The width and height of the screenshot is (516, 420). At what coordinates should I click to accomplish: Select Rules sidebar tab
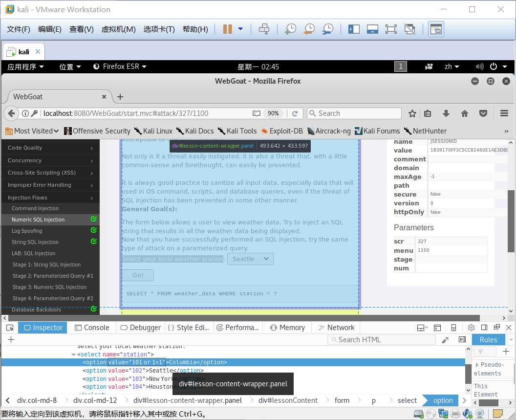tap(488, 340)
